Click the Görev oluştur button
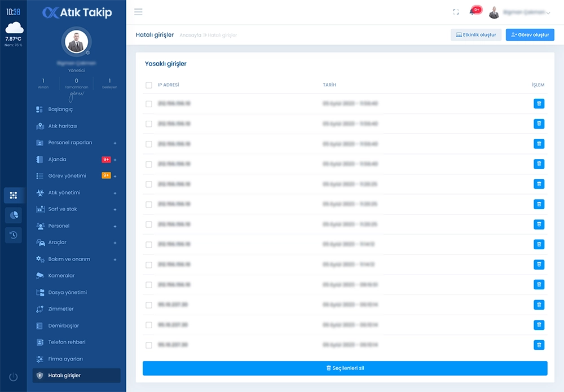Image resolution: width=564 pixels, height=392 pixels. pyautogui.click(x=530, y=35)
